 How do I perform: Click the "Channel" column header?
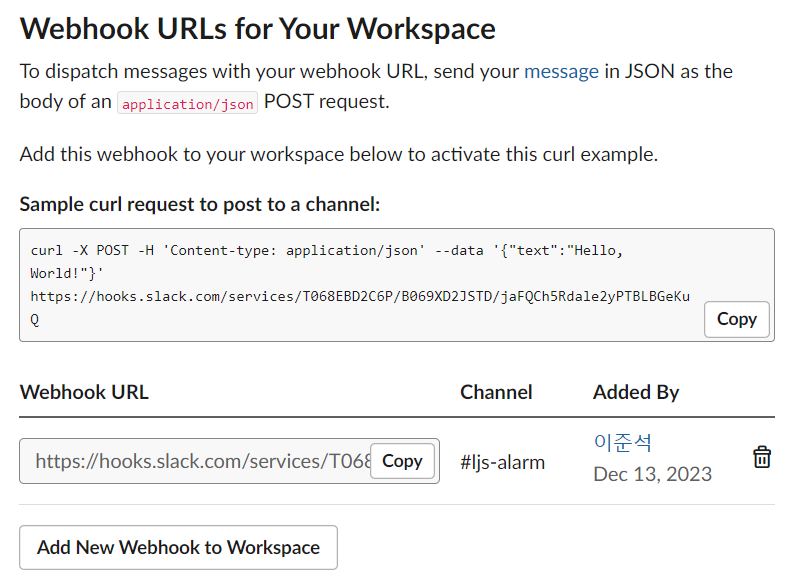tap(496, 392)
